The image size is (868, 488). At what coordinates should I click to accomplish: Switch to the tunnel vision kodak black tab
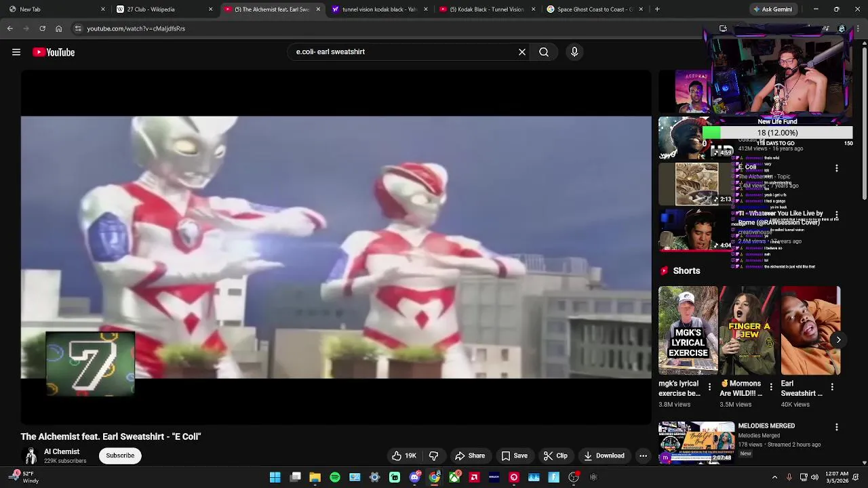(378, 9)
